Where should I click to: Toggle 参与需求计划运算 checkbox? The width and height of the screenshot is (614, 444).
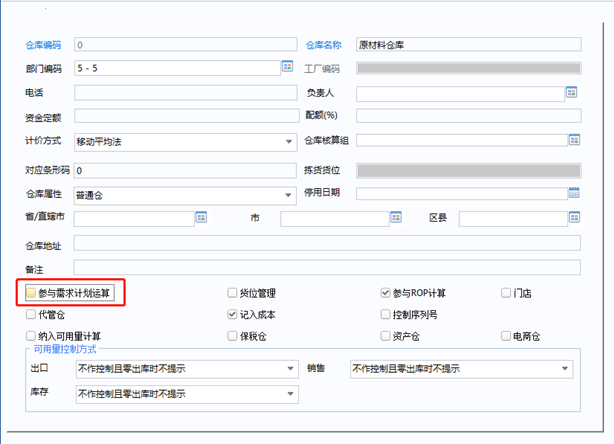coord(31,292)
